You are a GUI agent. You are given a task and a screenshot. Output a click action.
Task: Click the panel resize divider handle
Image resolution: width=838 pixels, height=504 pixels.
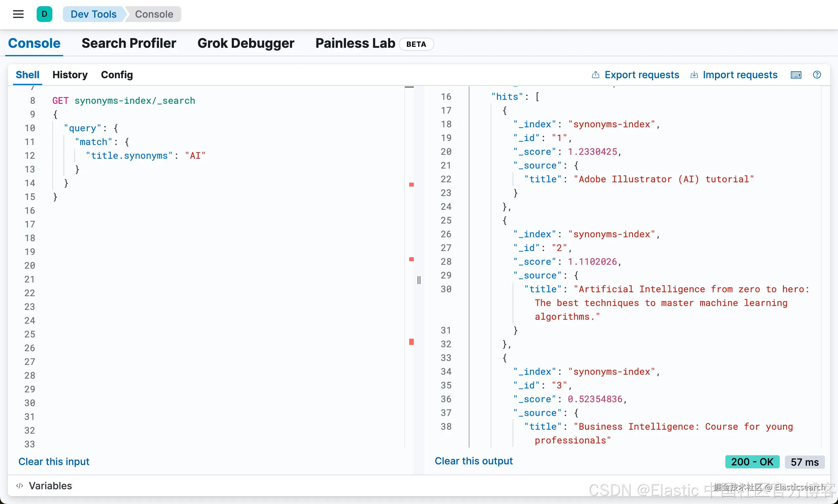coord(419,280)
